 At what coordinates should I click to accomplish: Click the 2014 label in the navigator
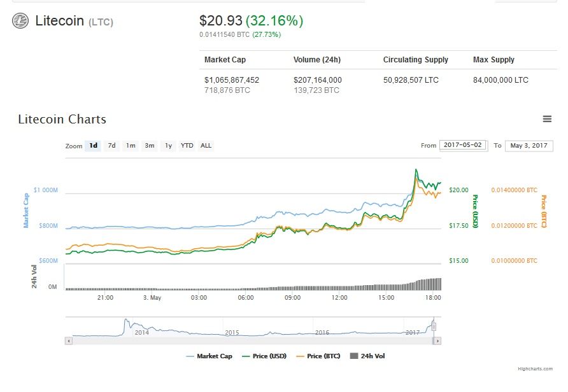(x=141, y=333)
